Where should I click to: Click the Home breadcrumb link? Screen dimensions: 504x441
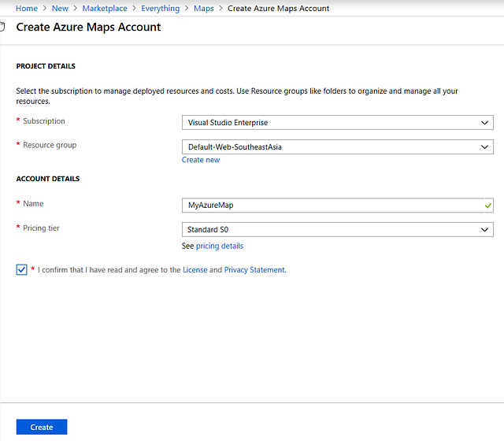click(x=27, y=9)
